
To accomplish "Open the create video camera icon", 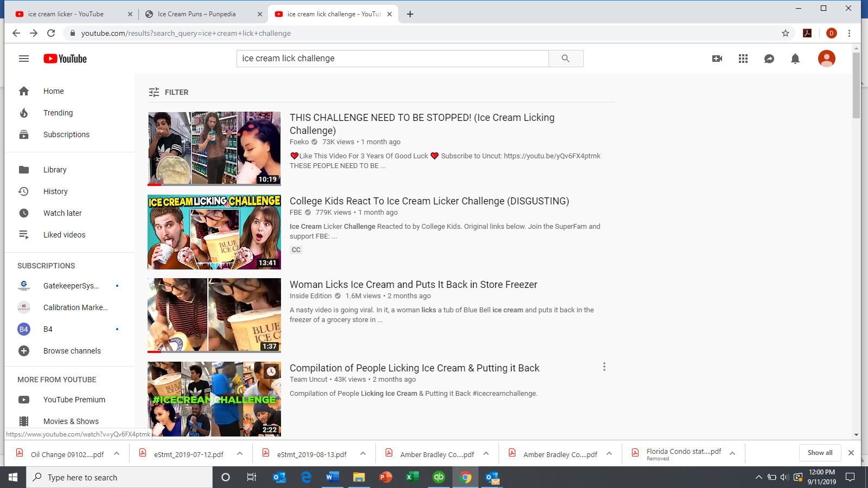I will [x=717, y=59].
